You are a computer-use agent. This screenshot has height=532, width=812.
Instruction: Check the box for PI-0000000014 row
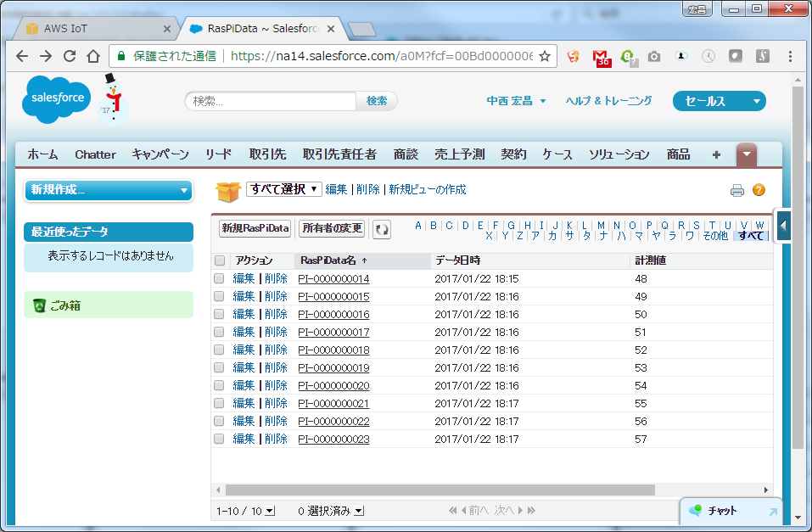click(220, 278)
